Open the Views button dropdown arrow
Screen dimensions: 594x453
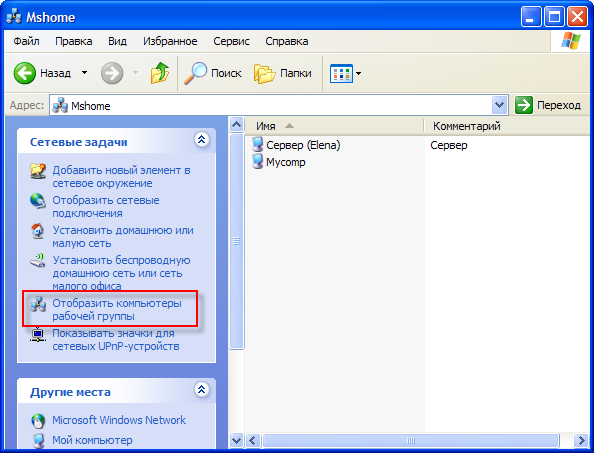coord(358,73)
